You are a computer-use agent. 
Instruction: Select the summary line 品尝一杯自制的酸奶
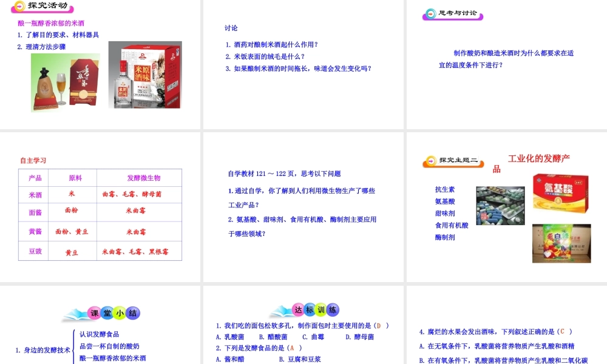(x=109, y=346)
